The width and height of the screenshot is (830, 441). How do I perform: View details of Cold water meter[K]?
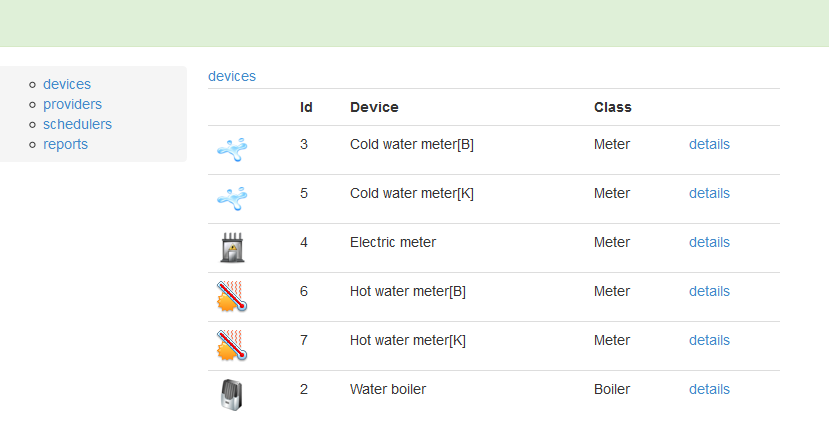tap(709, 193)
